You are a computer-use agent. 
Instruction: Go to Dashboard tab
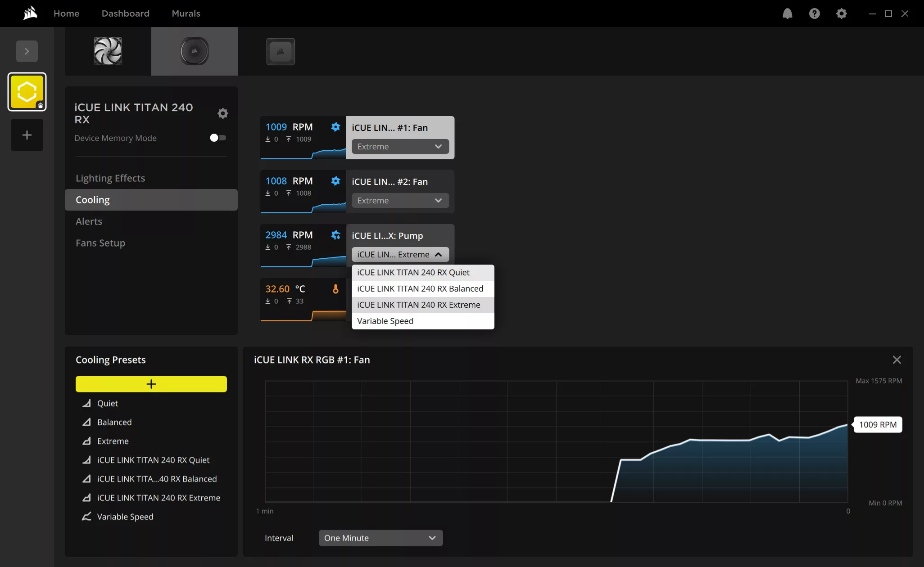point(126,13)
